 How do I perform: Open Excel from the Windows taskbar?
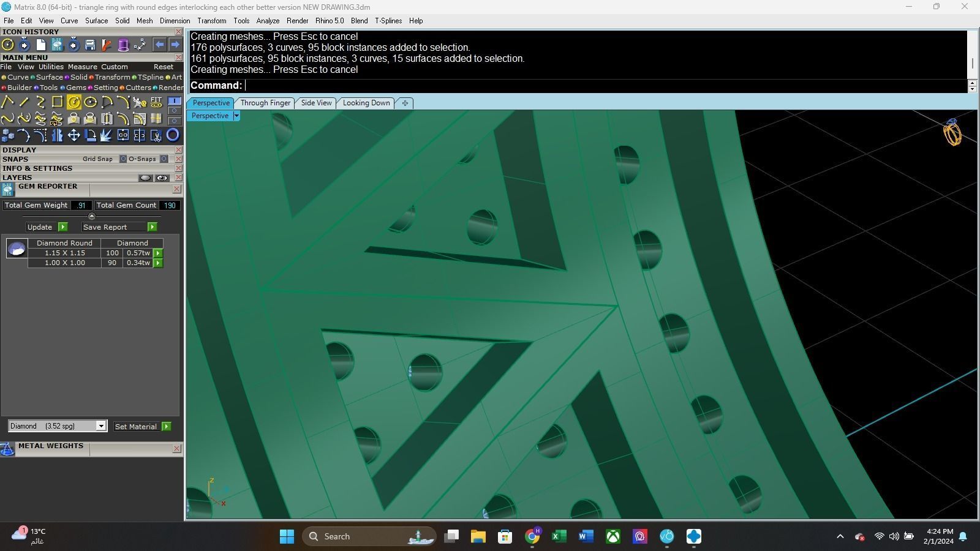[559, 536]
